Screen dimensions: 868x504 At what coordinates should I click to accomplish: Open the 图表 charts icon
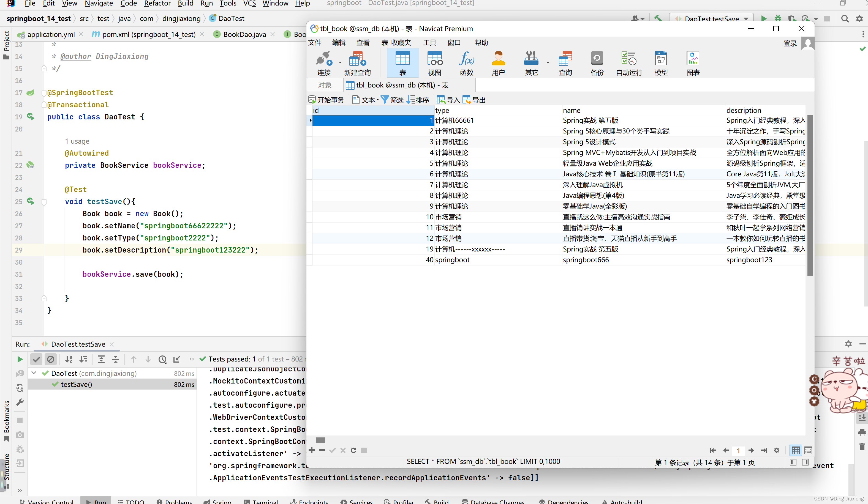pyautogui.click(x=693, y=63)
